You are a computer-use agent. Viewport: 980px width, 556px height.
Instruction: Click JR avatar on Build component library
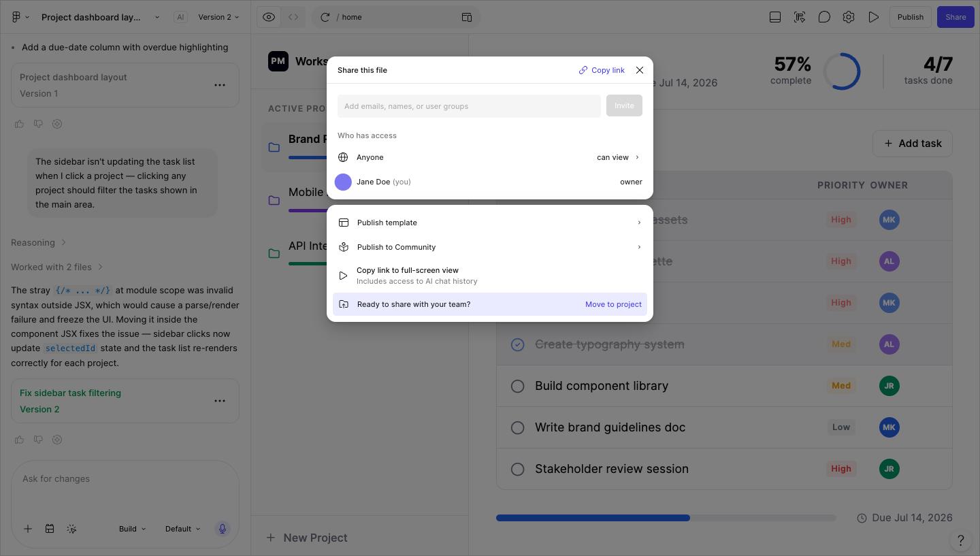coord(889,386)
